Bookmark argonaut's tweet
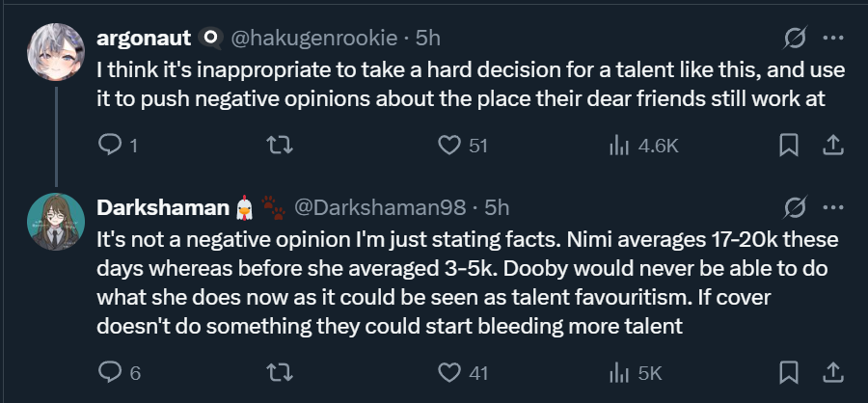868x403 pixels. (788, 146)
